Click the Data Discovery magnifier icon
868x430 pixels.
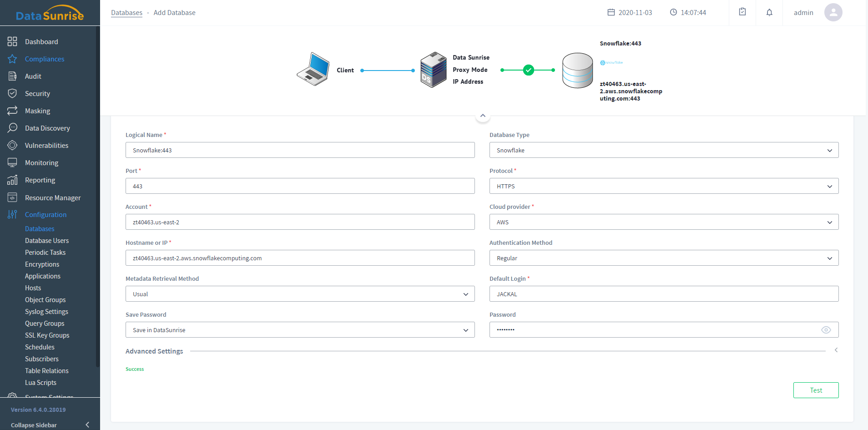[x=12, y=128]
